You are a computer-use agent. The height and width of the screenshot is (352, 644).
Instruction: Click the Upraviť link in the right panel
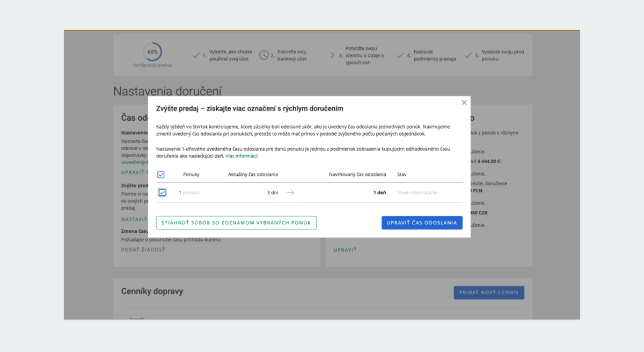coord(345,250)
